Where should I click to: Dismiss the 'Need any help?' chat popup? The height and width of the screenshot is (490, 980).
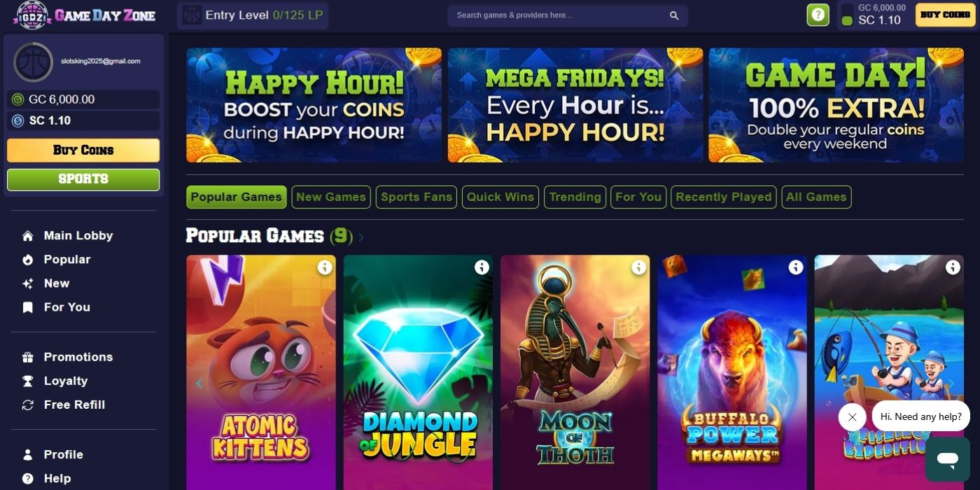click(852, 416)
